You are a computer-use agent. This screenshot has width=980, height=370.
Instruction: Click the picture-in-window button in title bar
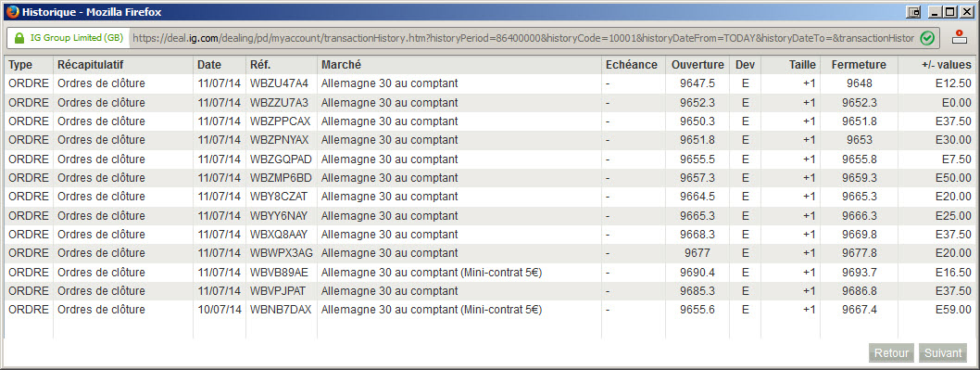pyautogui.click(x=914, y=12)
